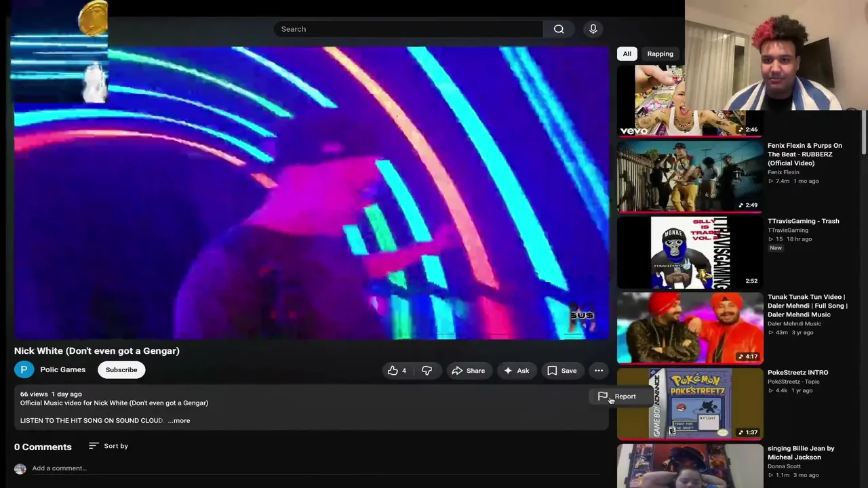Open PokeStreetz INTRO video thumbnail

point(690,404)
